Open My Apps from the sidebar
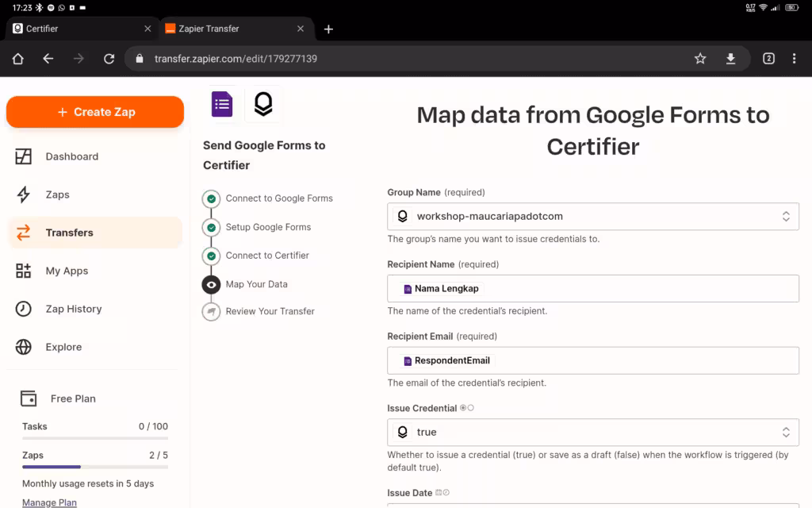This screenshot has height=508, width=812. [x=95, y=271]
